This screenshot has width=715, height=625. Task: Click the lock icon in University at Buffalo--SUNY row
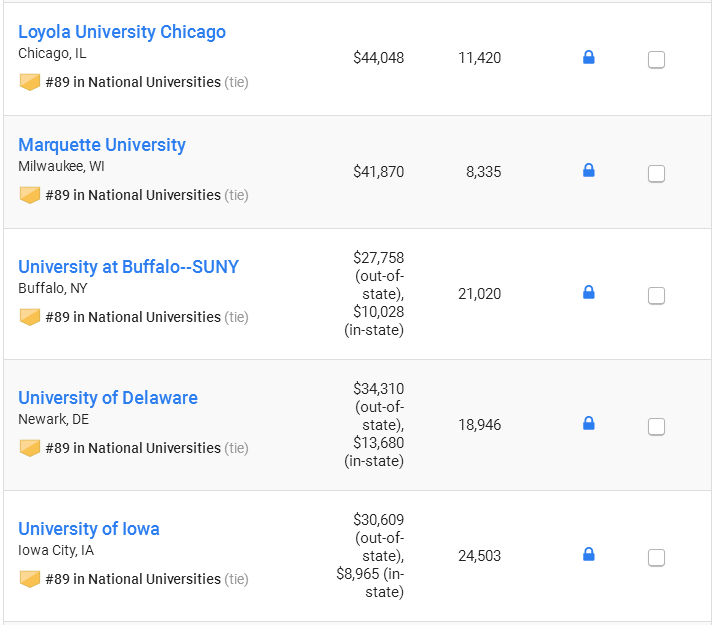click(x=589, y=293)
